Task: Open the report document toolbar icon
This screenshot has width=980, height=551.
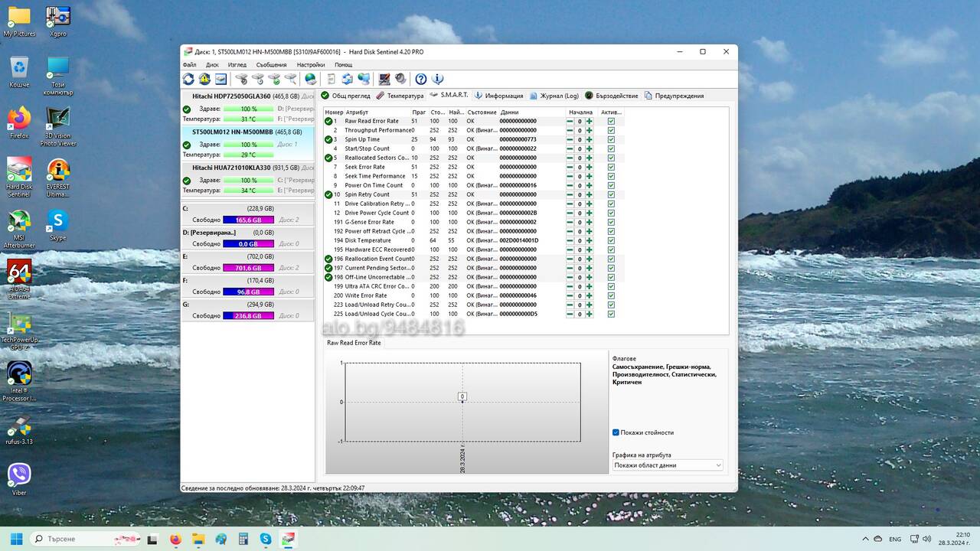Action: pos(331,79)
